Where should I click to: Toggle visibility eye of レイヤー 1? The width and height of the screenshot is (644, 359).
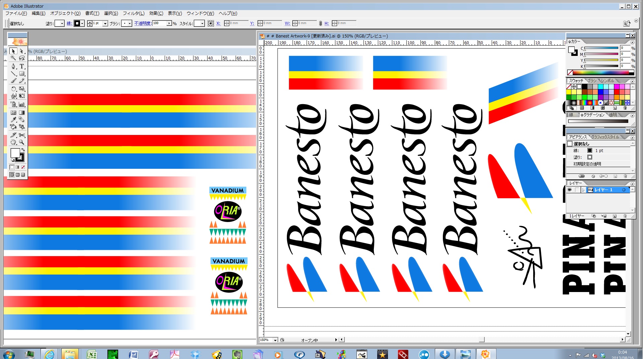[570, 190]
